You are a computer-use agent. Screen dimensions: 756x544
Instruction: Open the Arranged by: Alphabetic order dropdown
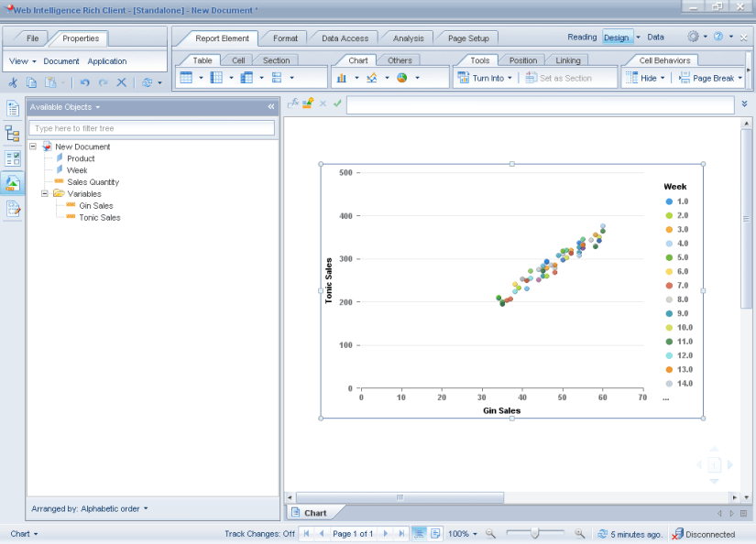[89, 508]
